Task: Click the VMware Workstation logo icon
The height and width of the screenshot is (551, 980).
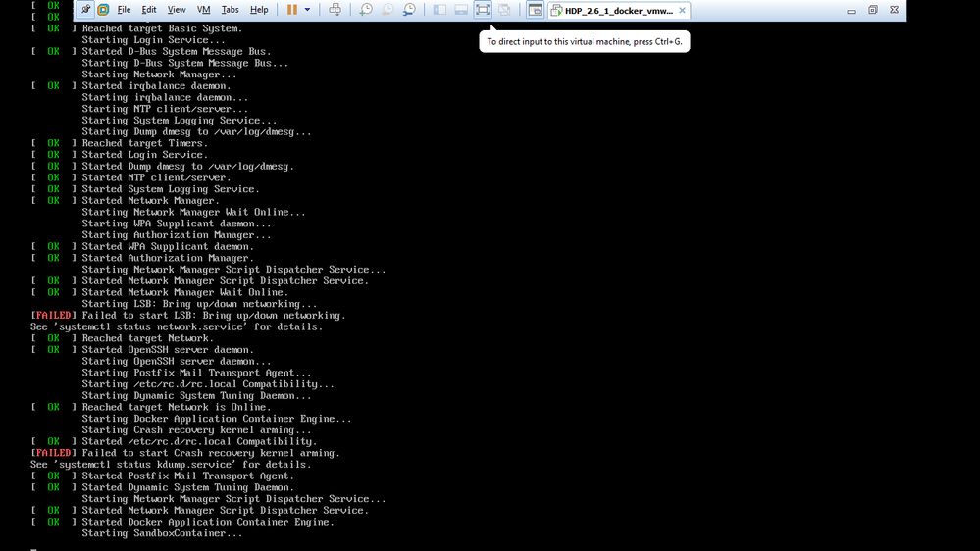Action: (x=103, y=10)
